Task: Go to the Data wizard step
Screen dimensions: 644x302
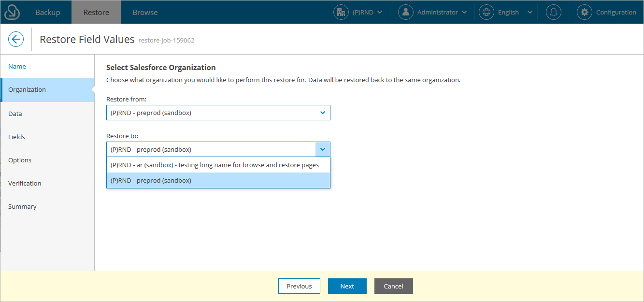Action: click(x=47, y=114)
